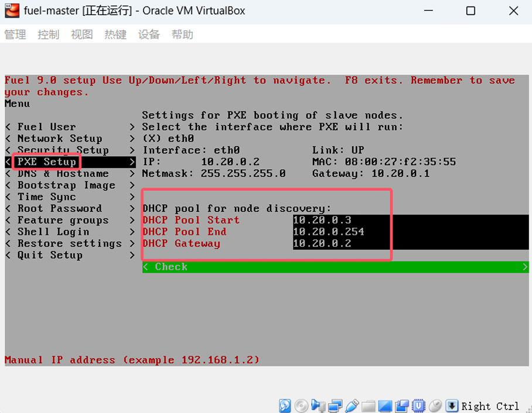Click the Right Ctrl host key label
532x413 pixels.
(490, 406)
